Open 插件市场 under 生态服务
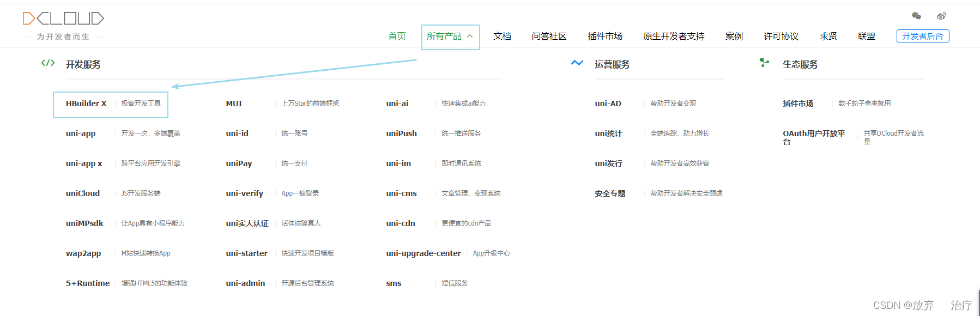 click(798, 104)
